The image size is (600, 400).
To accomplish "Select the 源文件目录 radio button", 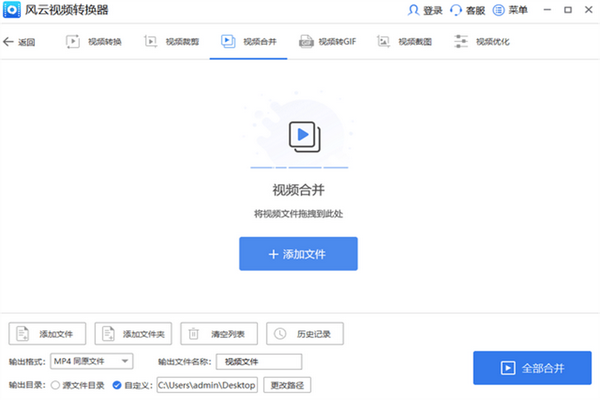I will [x=55, y=385].
